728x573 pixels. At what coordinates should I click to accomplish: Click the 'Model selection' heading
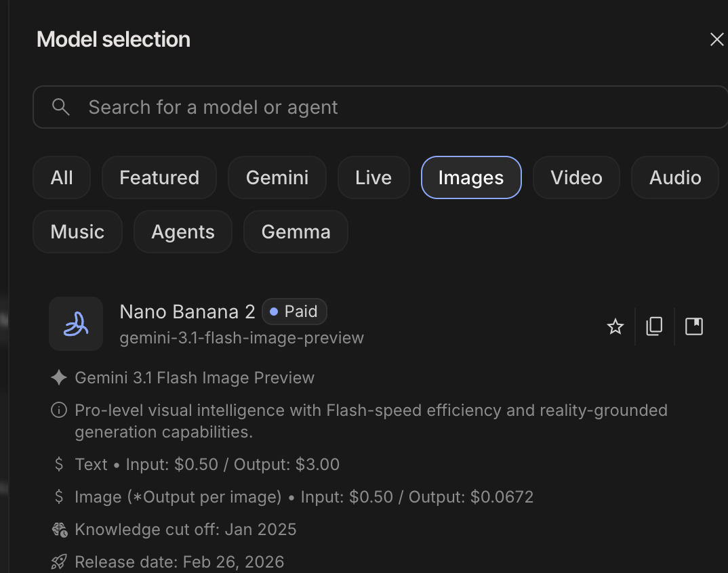click(113, 39)
